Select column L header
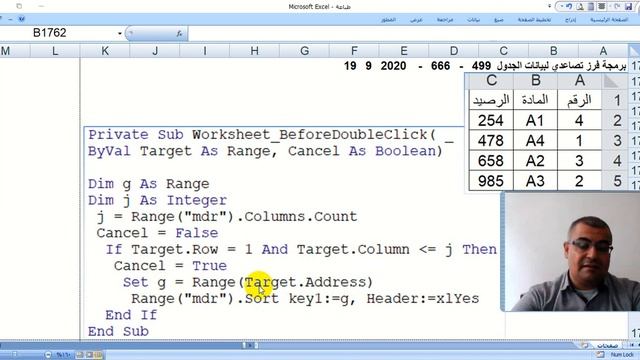The width and height of the screenshot is (640, 360). [x=55, y=51]
